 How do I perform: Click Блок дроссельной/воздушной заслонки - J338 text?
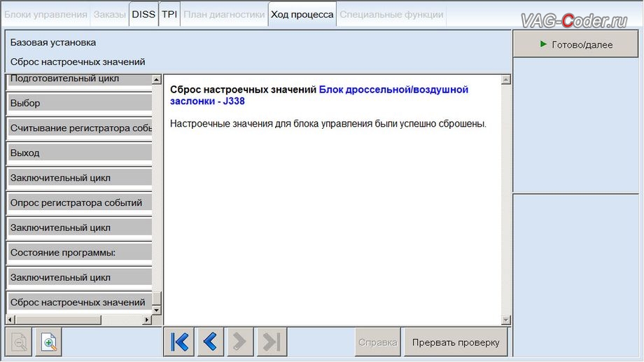319,95
